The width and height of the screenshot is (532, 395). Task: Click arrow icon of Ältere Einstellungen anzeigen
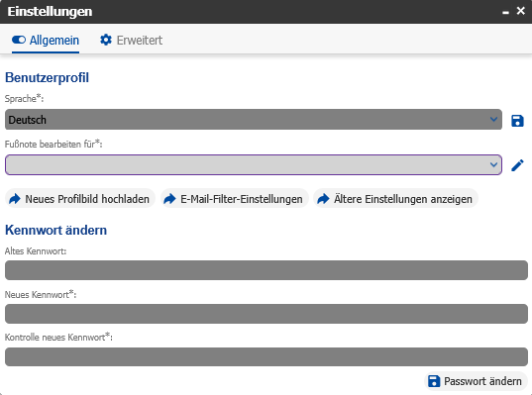click(323, 199)
